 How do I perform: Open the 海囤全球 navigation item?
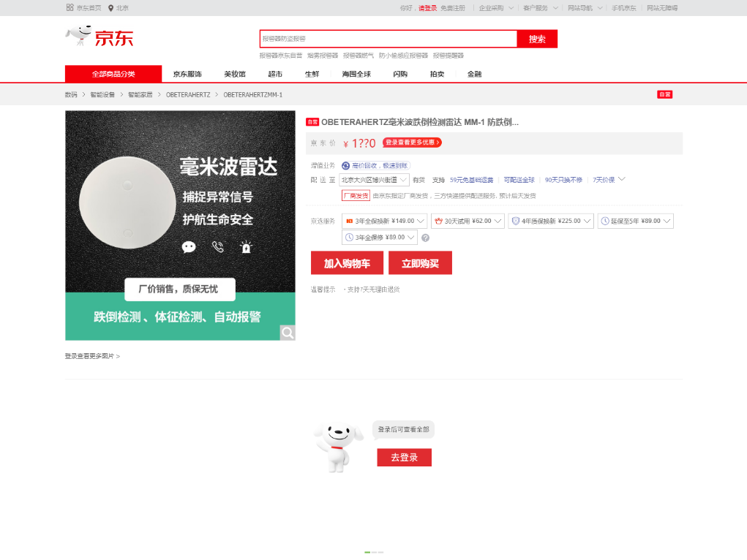click(x=356, y=74)
